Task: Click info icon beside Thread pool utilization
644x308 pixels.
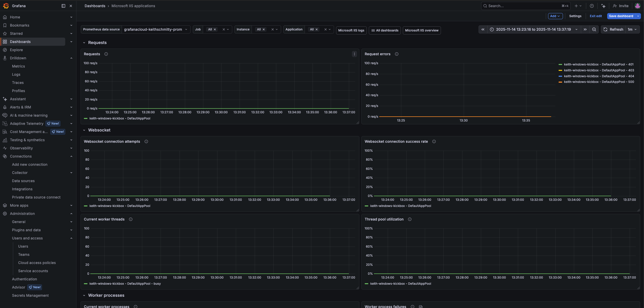Action: point(409,219)
